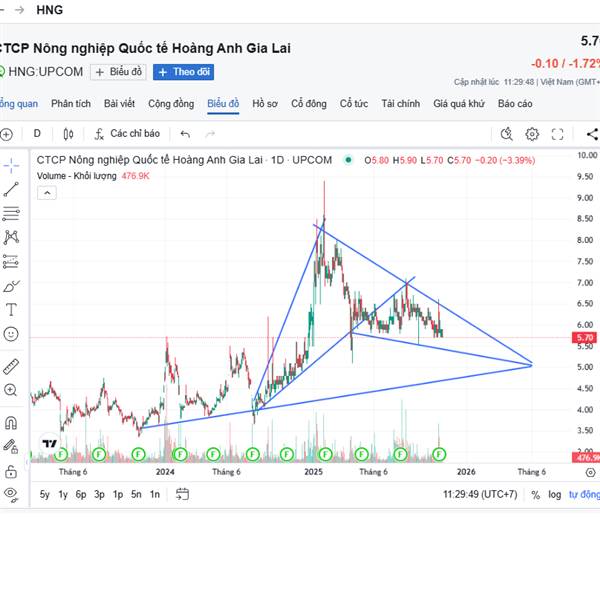Click the rightmost F event marker

(439, 455)
